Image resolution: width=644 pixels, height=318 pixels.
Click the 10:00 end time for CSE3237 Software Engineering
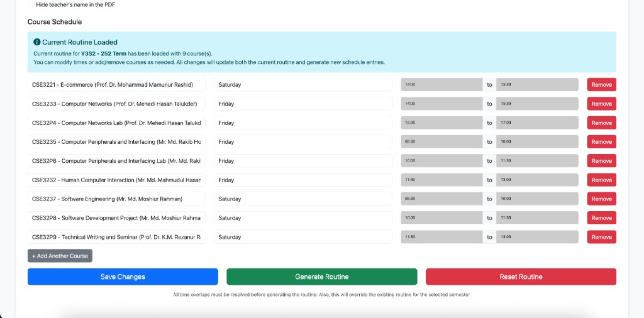pyautogui.click(x=537, y=199)
